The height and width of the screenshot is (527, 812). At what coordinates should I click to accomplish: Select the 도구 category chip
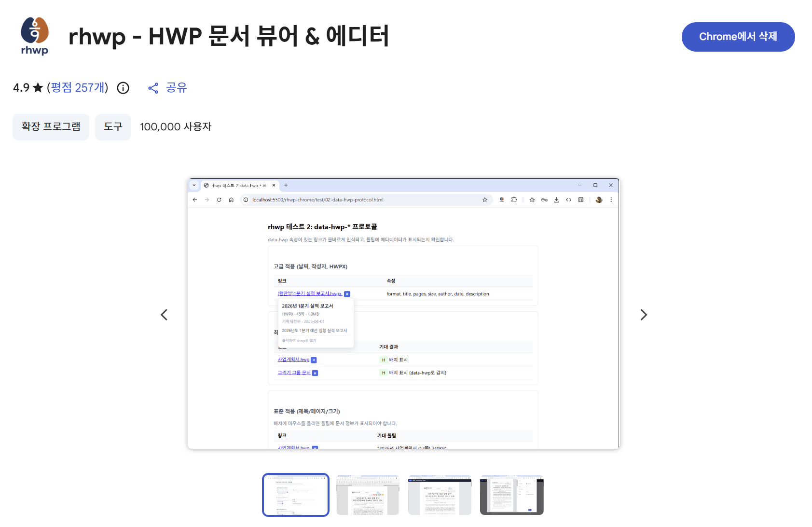(x=113, y=127)
